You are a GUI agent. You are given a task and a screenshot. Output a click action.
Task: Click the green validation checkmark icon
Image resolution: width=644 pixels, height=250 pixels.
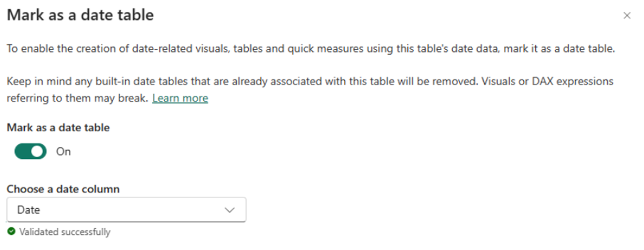point(11,232)
